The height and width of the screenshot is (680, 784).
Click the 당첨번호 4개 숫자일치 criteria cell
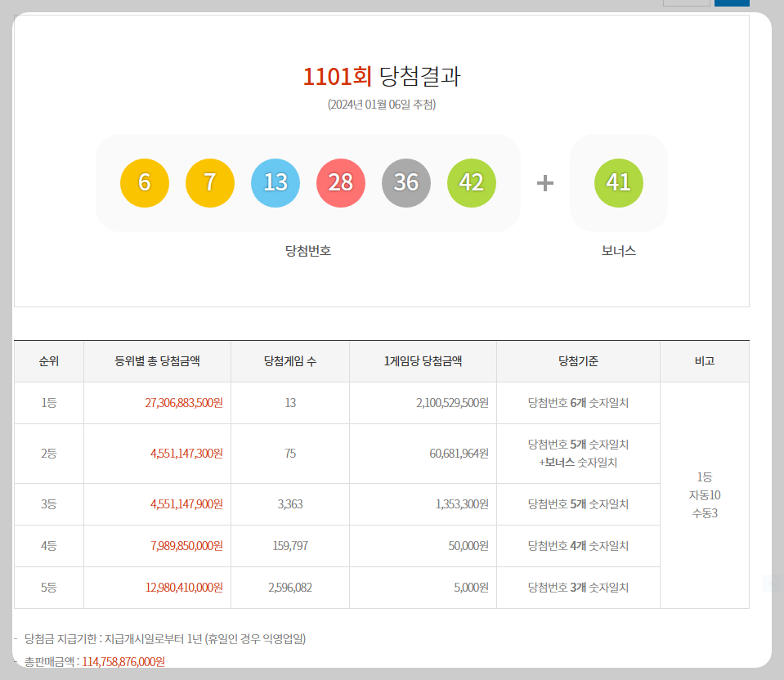pos(578,545)
